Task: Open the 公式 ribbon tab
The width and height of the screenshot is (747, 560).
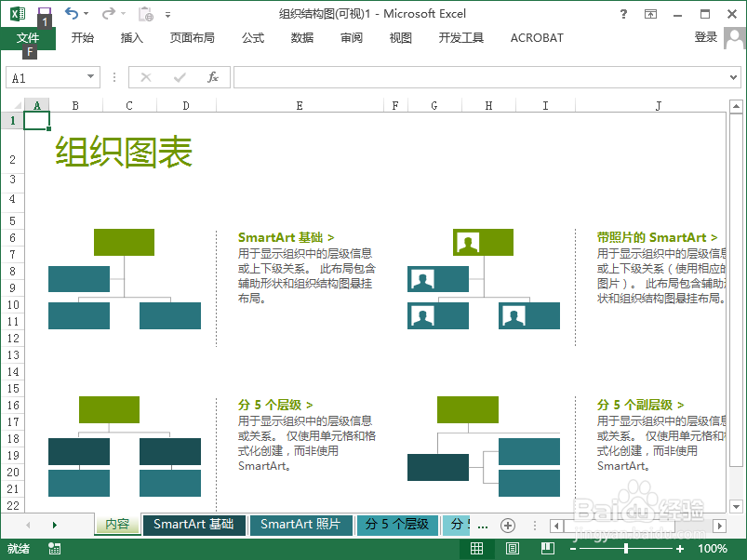Action: pos(252,37)
